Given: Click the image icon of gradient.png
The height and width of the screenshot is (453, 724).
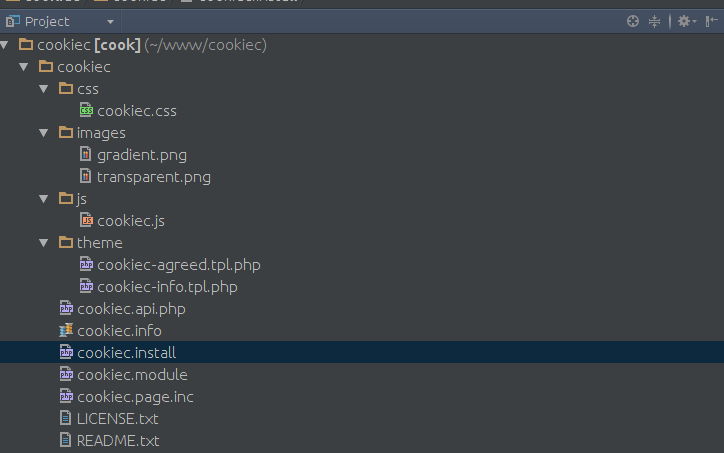Looking at the screenshot, I should (85, 155).
